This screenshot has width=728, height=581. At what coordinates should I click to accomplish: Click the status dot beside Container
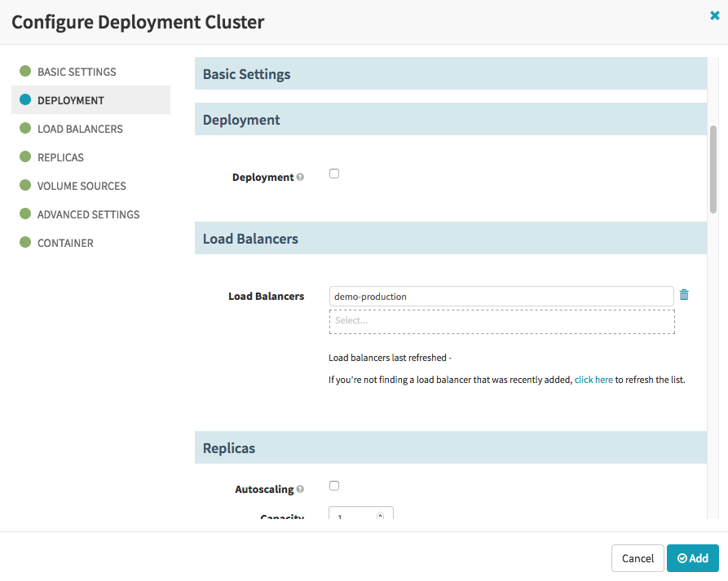click(x=25, y=243)
